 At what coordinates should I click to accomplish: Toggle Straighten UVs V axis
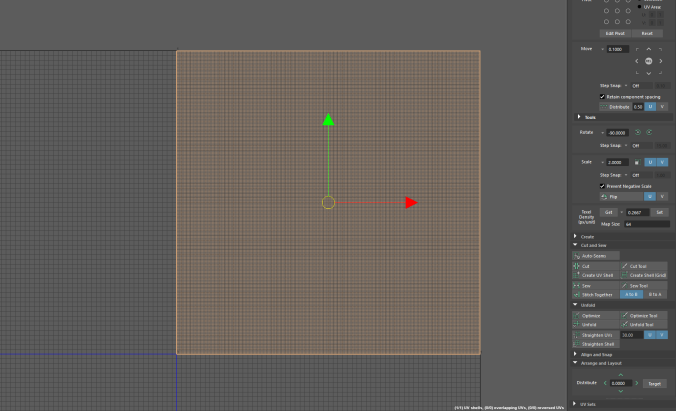click(662, 335)
